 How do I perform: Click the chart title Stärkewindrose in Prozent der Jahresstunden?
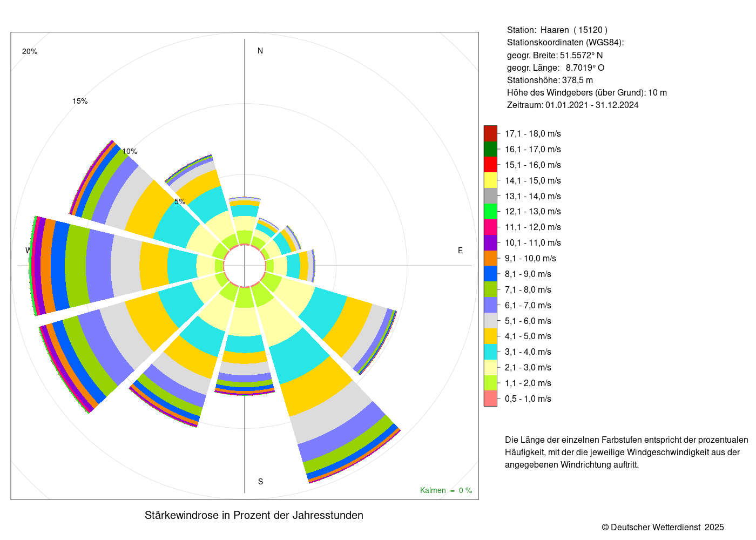254,515
